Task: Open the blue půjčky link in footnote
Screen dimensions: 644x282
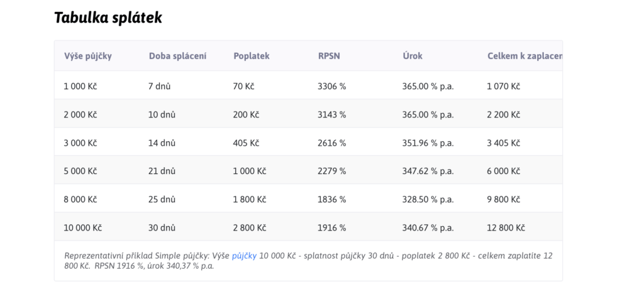Action: click(244, 256)
